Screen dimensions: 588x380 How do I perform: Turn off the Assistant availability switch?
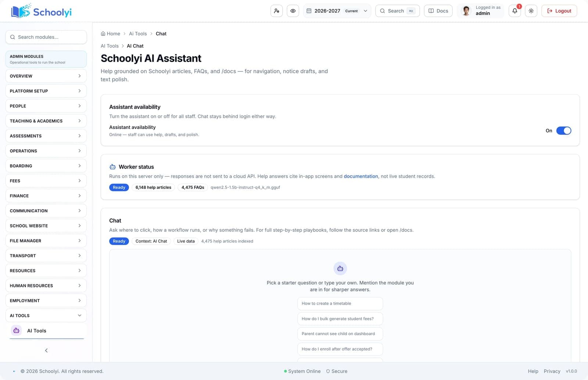[x=563, y=130]
